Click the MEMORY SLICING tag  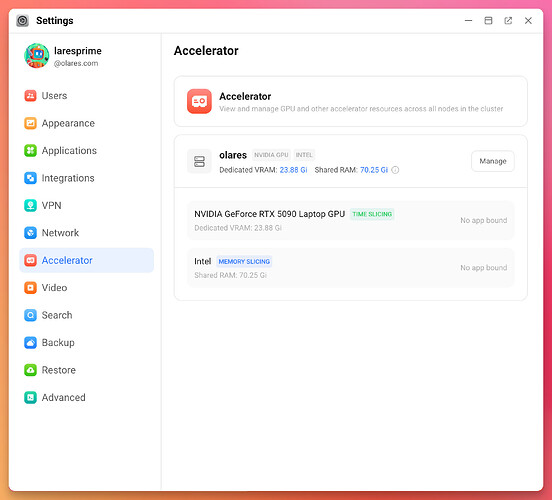[x=244, y=262]
